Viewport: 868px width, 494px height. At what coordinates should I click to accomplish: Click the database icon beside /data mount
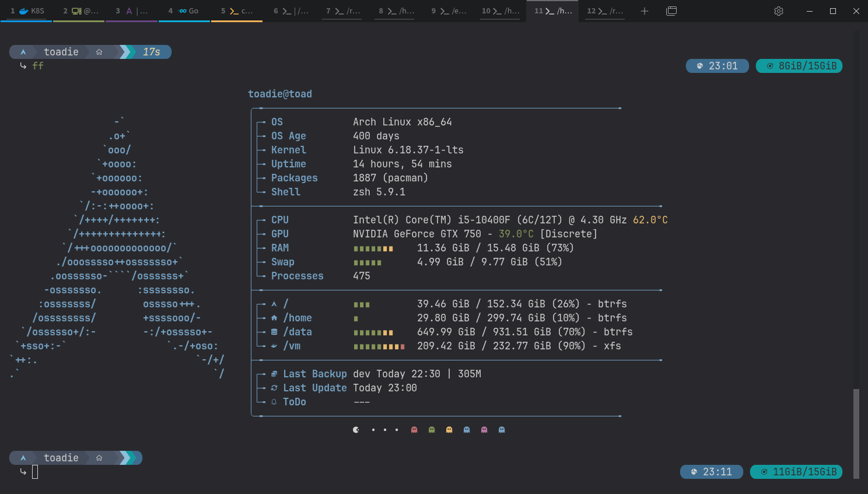[274, 332]
